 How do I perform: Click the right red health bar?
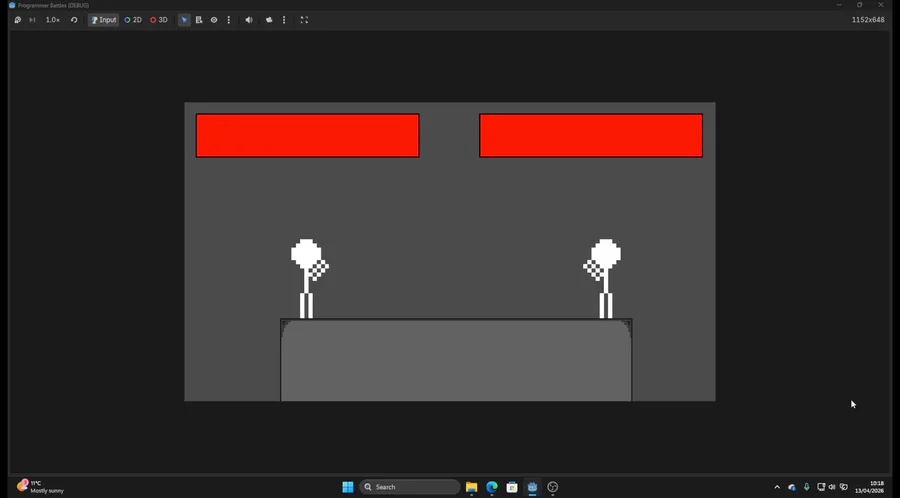tap(591, 135)
